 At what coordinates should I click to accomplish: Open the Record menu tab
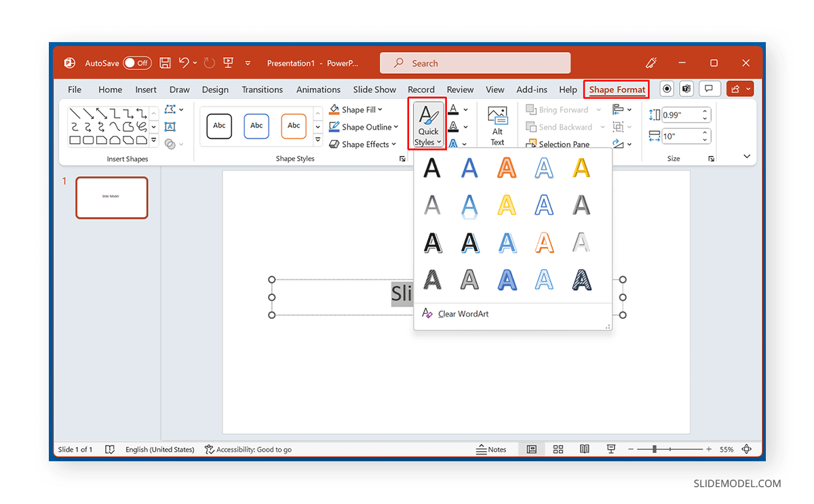pos(421,89)
